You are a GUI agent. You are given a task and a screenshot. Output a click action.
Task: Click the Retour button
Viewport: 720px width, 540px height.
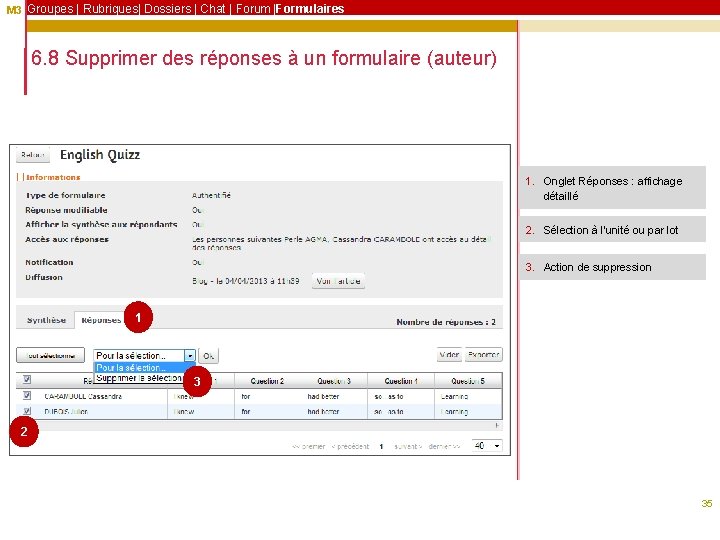click(x=33, y=155)
